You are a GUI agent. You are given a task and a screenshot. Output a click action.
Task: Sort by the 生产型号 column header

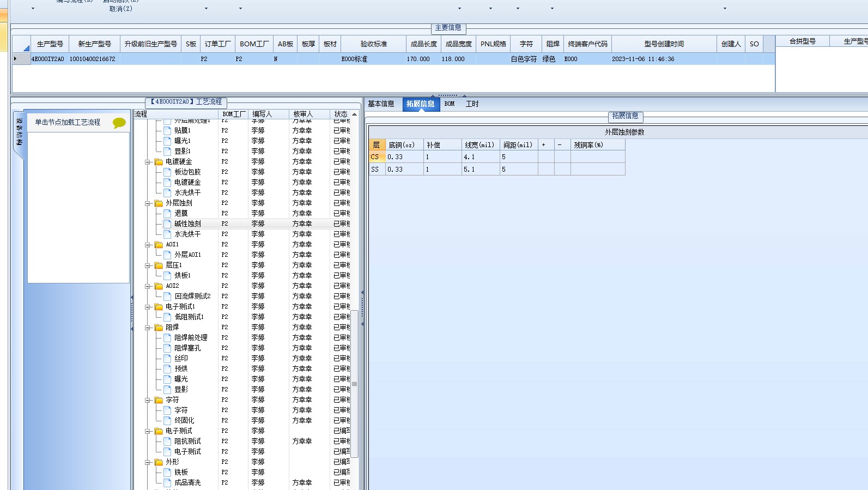(x=50, y=44)
